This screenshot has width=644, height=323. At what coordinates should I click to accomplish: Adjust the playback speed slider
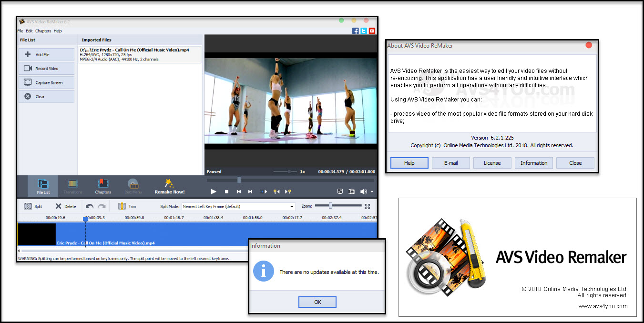click(289, 172)
